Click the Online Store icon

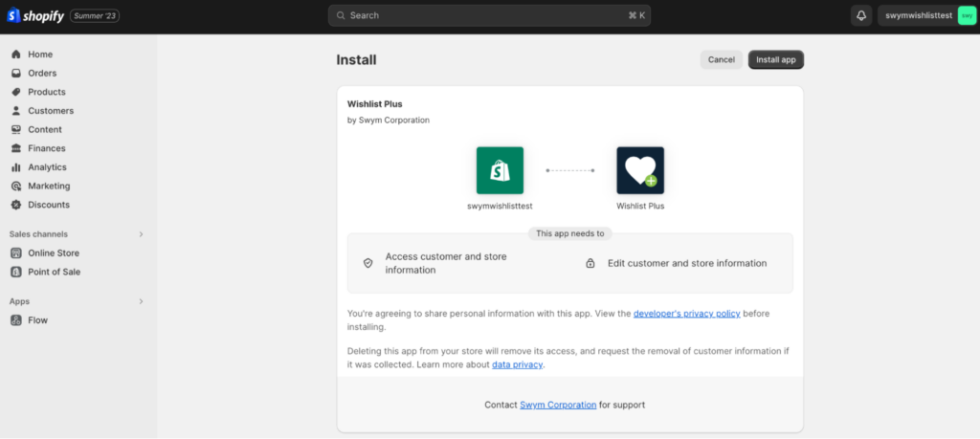[x=16, y=252]
